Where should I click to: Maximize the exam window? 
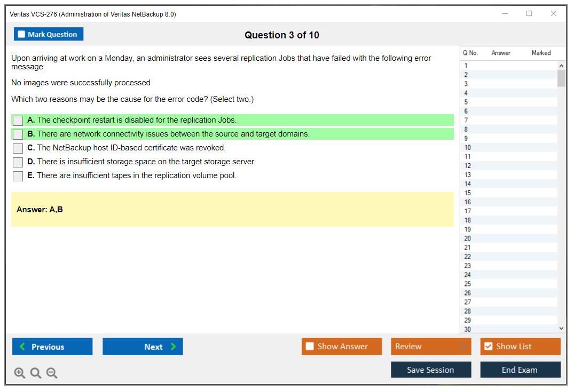(529, 14)
